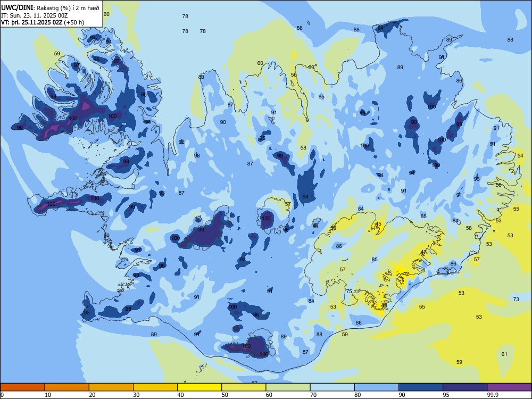Click the title 'UWC/DINI: Rakastig (%) í 2 m hæð'
The image size is (532, 399).
pyautogui.click(x=50, y=8)
